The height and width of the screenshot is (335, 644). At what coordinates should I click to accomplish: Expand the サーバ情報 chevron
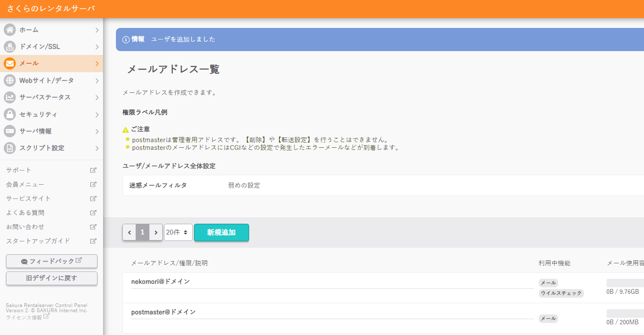coord(97,131)
